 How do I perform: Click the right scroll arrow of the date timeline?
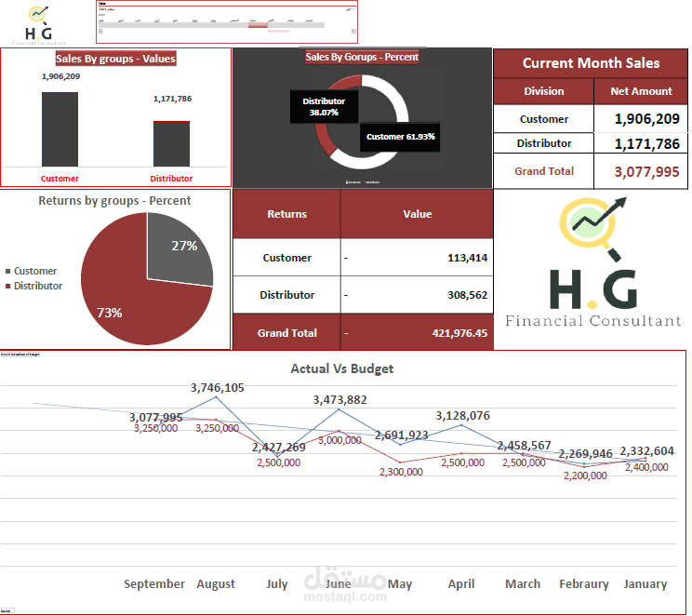pos(353,31)
